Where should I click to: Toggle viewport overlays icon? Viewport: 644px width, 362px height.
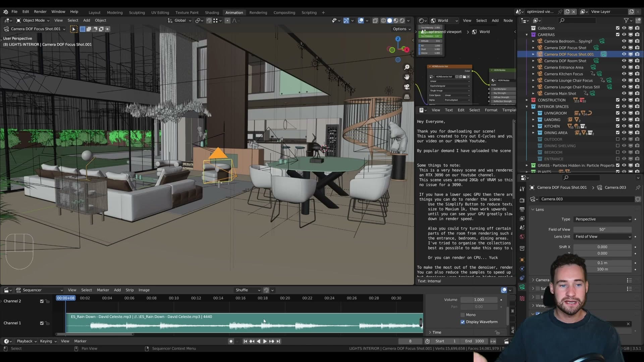(x=361, y=20)
